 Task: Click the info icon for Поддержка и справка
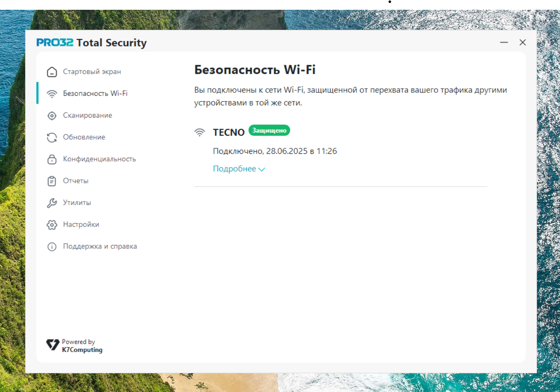click(x=52, y=247)
